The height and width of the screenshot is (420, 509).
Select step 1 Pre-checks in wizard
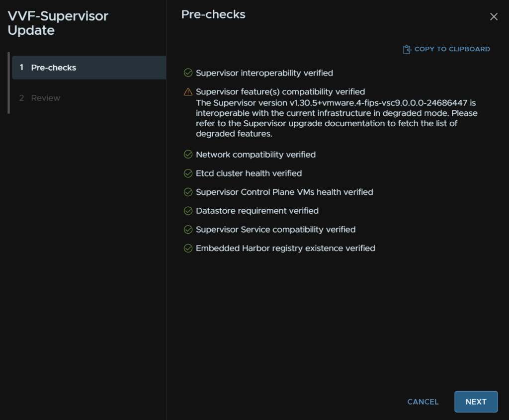tap(89, 68)
